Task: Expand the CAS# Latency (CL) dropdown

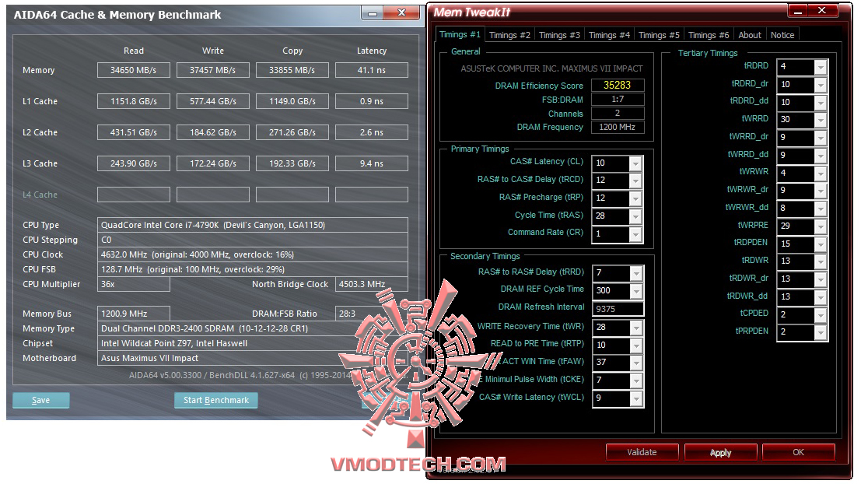Action: pos(635,163)
